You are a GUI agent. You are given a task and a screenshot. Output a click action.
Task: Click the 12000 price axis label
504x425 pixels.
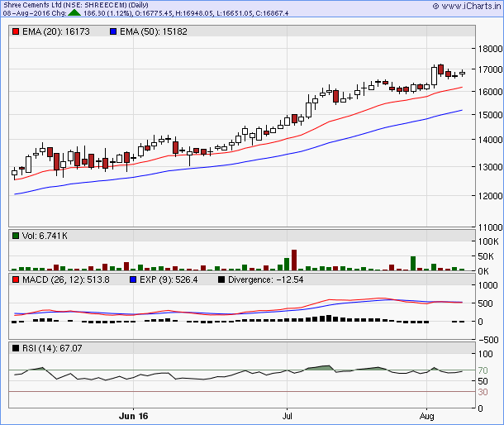(x=490, y=196)
